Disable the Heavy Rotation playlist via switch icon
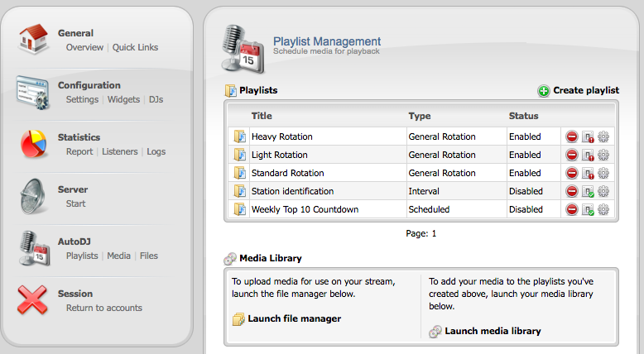 [x=588, y=136]
